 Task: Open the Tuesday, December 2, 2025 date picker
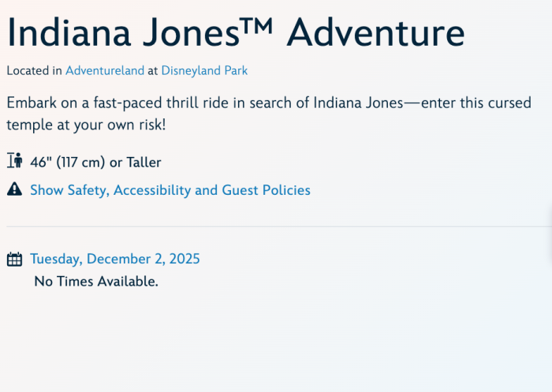115,259
